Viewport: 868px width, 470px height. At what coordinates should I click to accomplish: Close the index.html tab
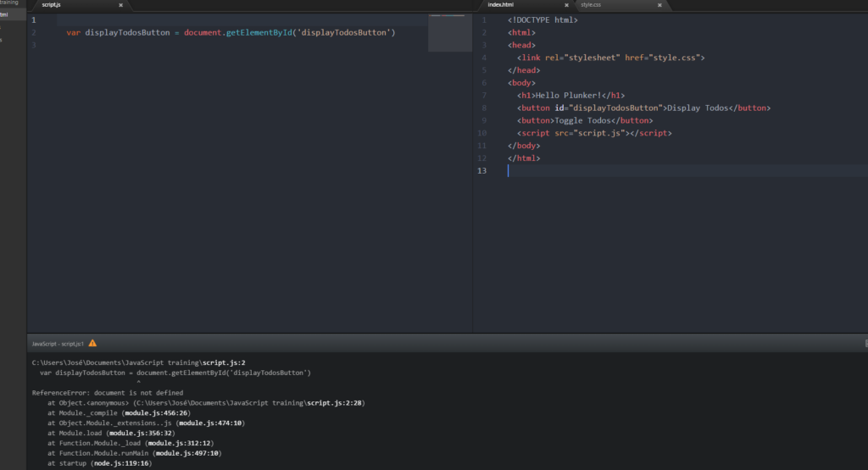tap(566, 5)
